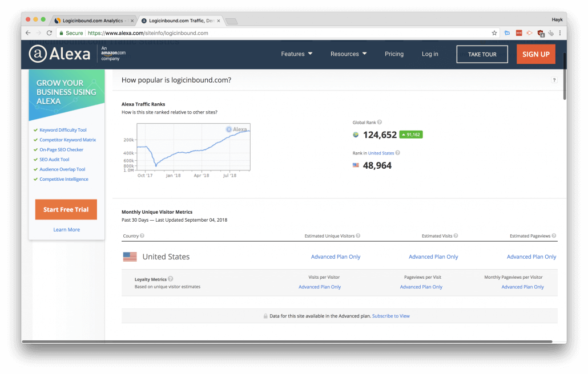This screenshot has height=374, width=588.
Task: Expand the Features dropdown menu
Action: [297, 54]
